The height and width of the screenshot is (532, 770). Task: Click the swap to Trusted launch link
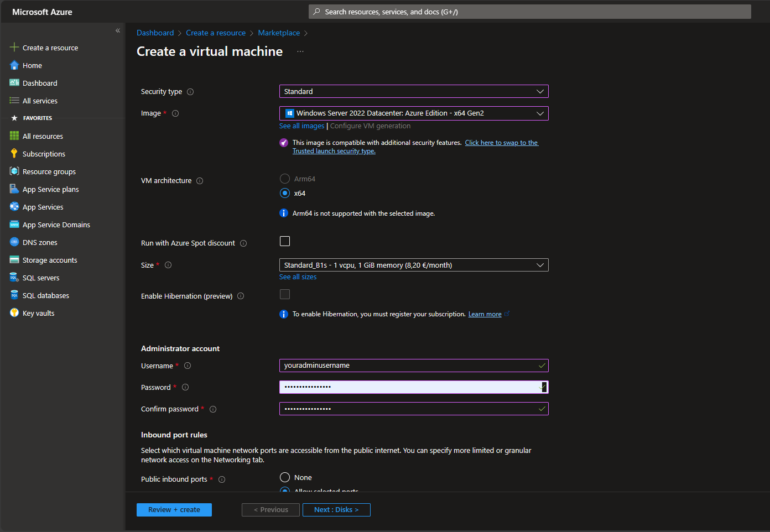click(x=415, y=147)
